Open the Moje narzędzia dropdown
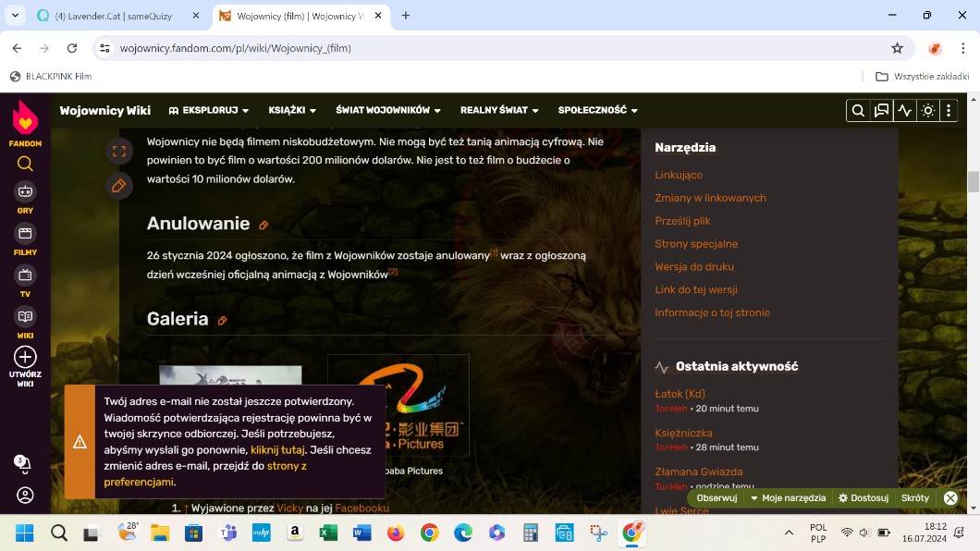Viewport: 980px width, 551px height. click(788, 498)
